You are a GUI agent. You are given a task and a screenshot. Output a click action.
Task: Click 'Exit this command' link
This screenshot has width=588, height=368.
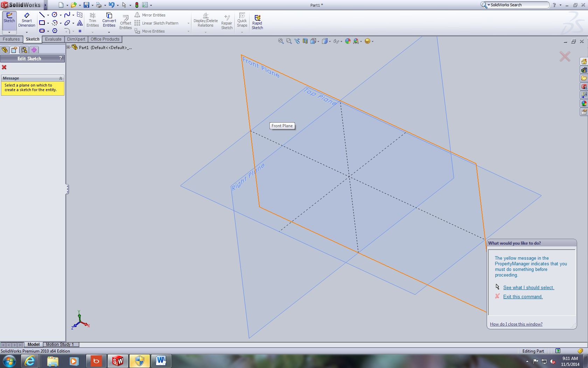523,297
